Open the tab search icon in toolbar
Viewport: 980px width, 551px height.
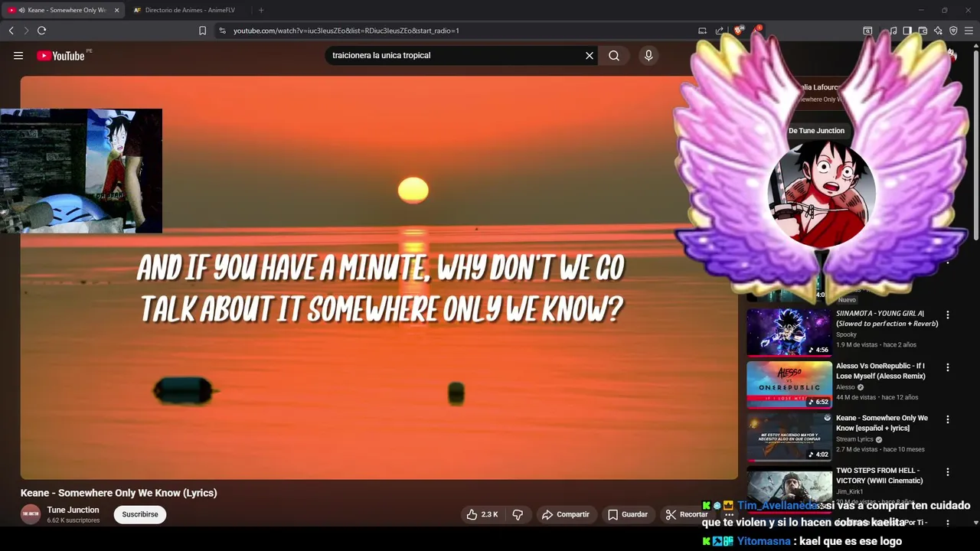(x=867, y=31)
